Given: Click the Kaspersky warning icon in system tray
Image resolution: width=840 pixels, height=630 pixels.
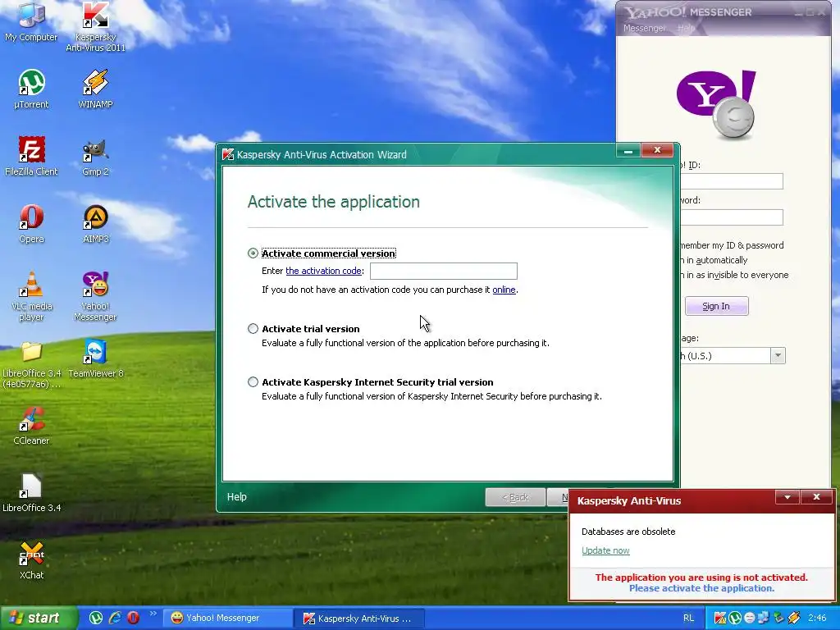Looking at the screenshot, I should tap(720, 618).
